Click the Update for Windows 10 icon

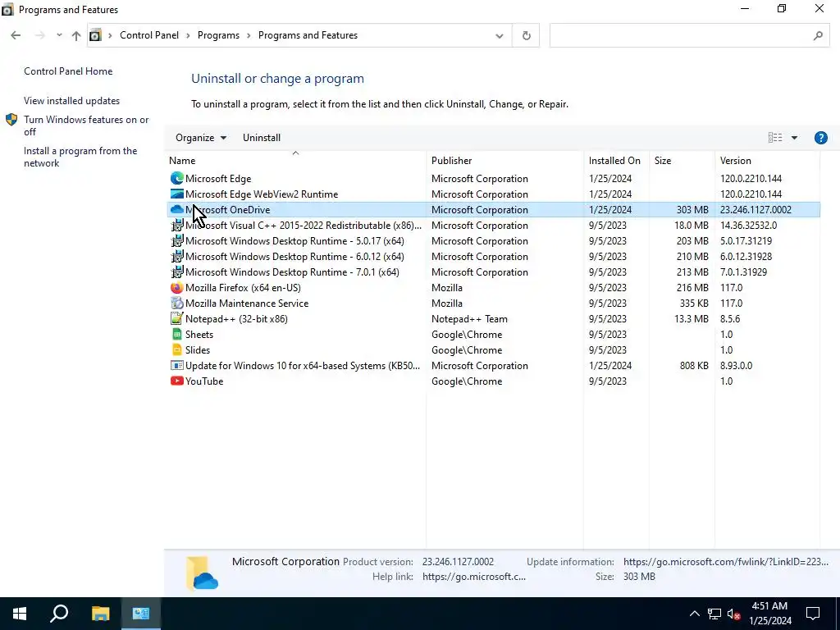pos(177,365)
